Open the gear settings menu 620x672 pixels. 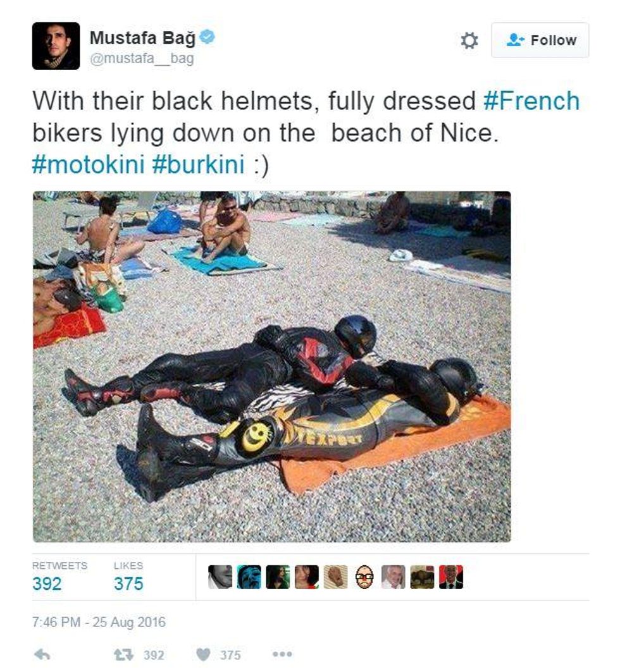pyautogui.click(x=469, y=40)
